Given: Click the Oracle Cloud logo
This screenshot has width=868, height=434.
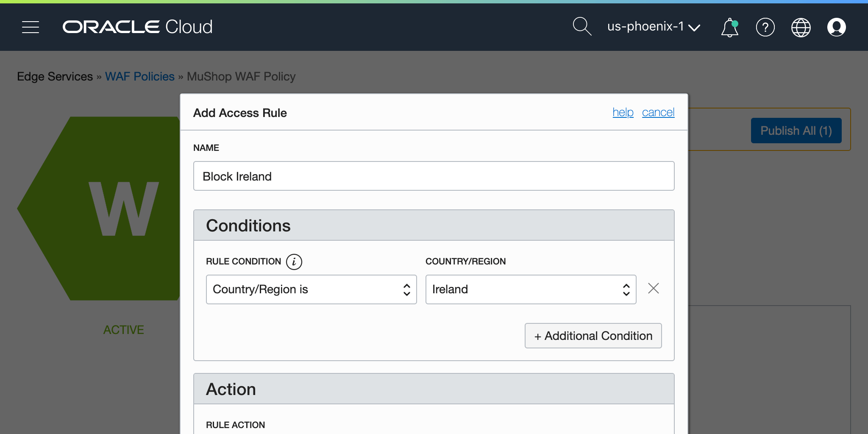Looking at the screenshot, I should coord(137,27).
